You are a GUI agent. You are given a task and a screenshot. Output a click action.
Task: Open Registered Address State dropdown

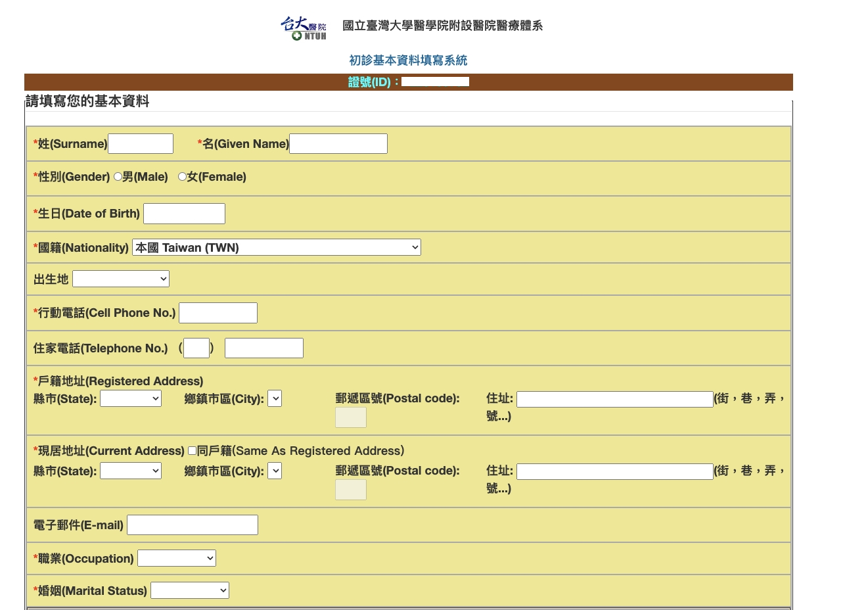click(131, 398)
